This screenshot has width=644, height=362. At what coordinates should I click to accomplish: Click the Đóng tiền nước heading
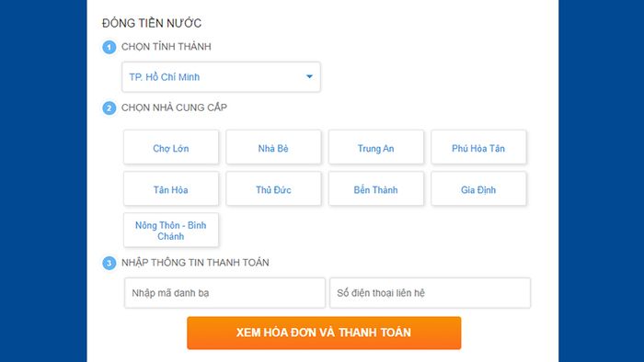click(x=152, y=23)
